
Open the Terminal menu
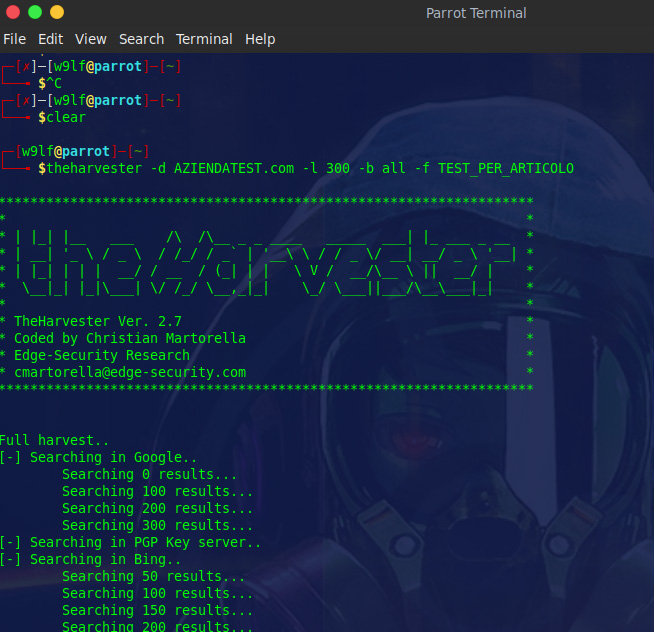(204, 39)
